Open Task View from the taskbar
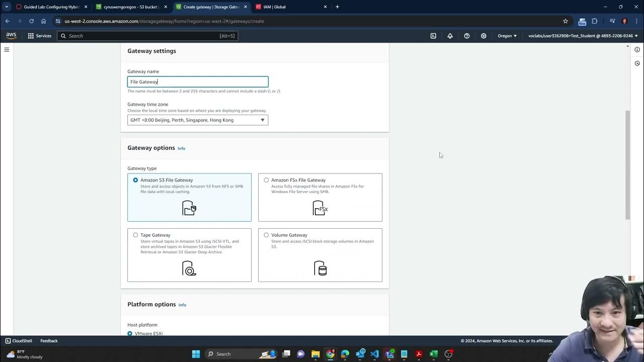The height and width of the screenshot is (362, 644). click(x=286, y=354)
